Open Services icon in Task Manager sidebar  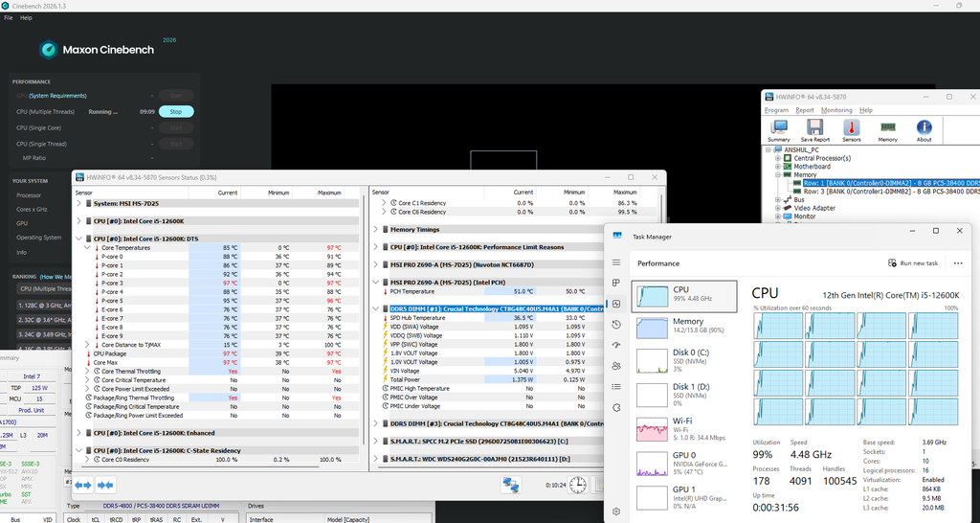[x=616, y=407]
